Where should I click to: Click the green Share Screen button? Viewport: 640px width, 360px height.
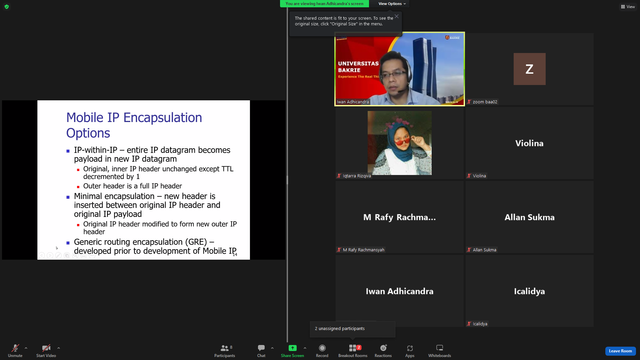pyautogui.click(x=292, y=350)
